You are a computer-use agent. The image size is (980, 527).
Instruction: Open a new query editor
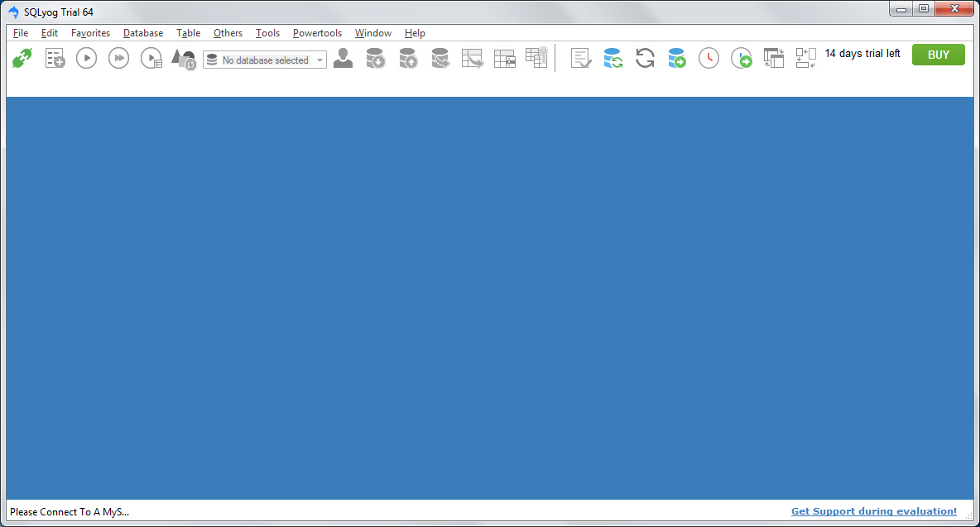[x=55, y=58]
